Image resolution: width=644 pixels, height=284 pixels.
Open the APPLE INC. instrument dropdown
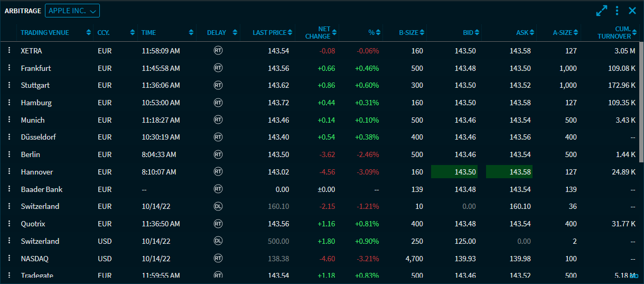72,11
